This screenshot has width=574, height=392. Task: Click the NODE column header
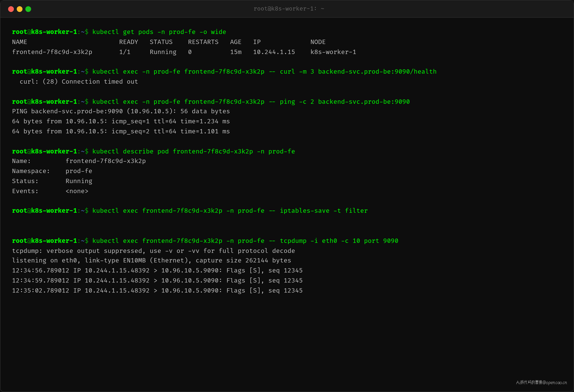[x=318, y=42]
